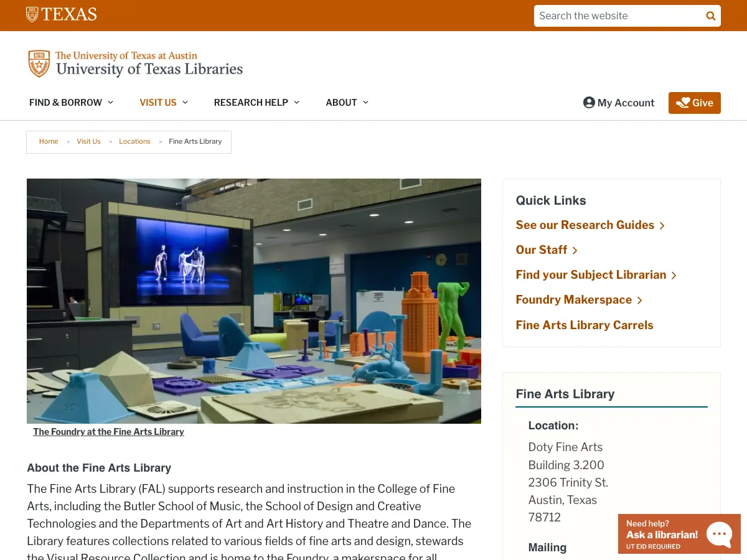Viewport: 747px width, 560px height.
Task: Click the arrow beside Our Staff
Action: point(575,251)
